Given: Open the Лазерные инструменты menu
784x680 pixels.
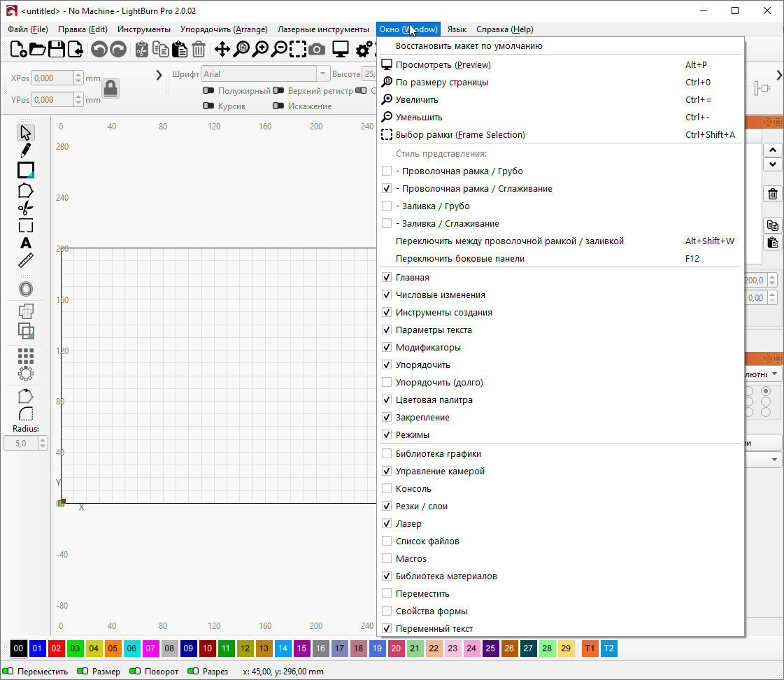Looking at the screenshot, I should pos(323,29).
